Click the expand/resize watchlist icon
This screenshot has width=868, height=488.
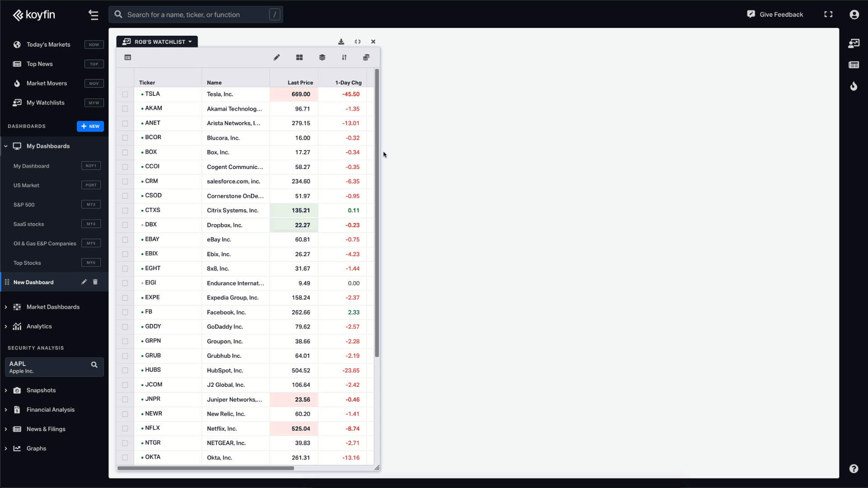point(357,41)
